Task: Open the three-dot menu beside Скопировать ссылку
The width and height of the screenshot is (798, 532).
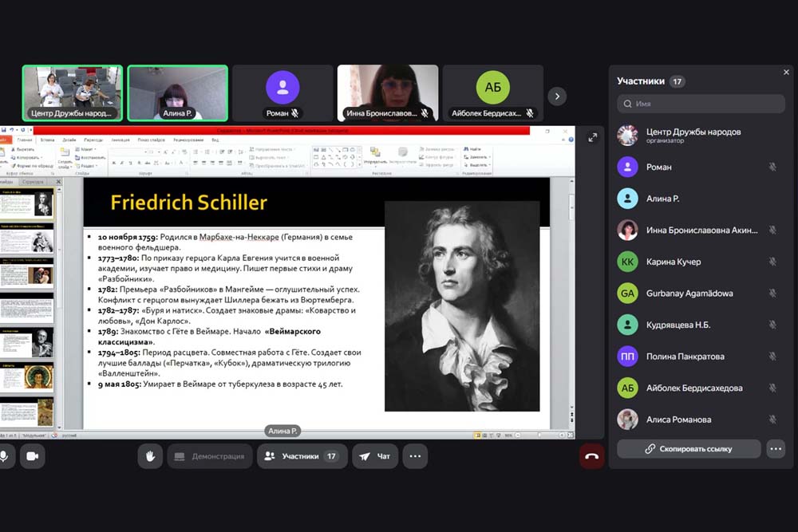Action: point(776,449)
